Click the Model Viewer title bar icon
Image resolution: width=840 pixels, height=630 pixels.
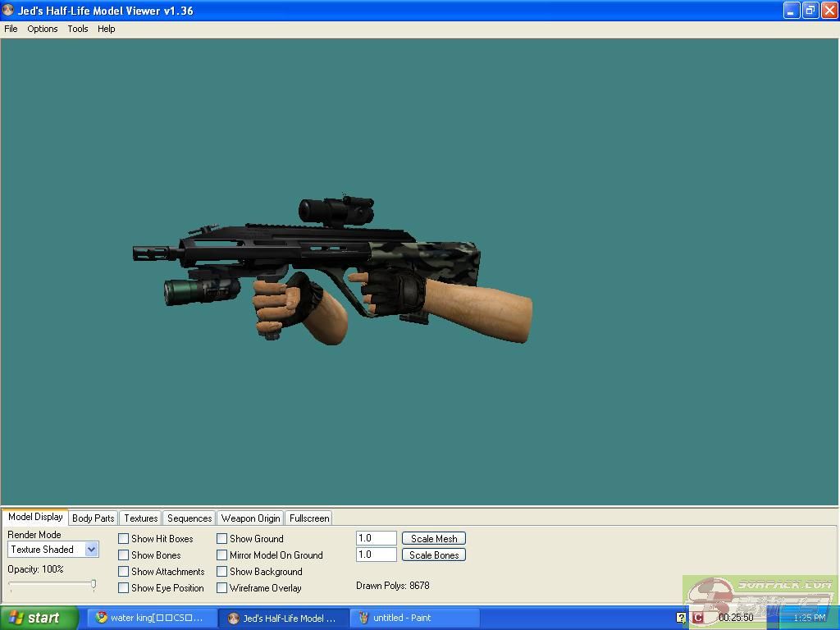(x=9, y=11)
